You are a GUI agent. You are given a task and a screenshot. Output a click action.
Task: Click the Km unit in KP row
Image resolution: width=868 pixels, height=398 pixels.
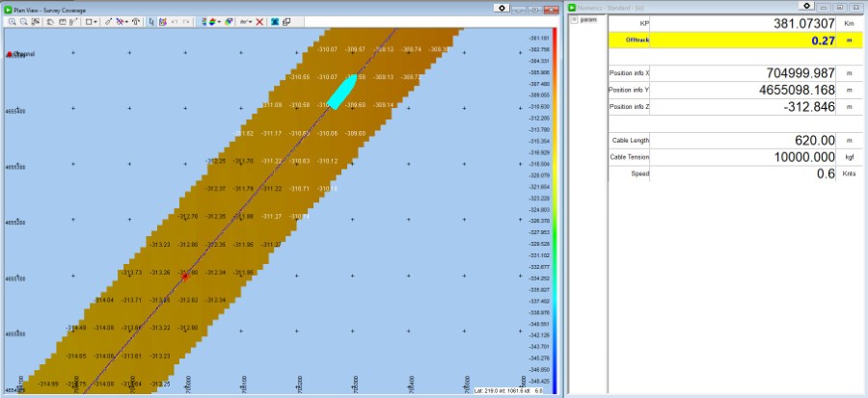(x=849, y=24)
